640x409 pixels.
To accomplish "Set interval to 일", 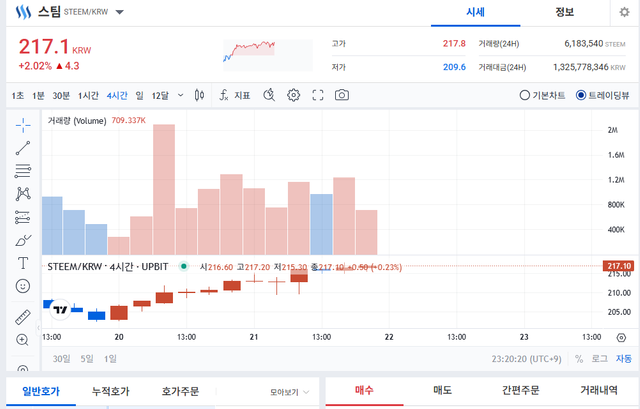I will tap(140, 96).
